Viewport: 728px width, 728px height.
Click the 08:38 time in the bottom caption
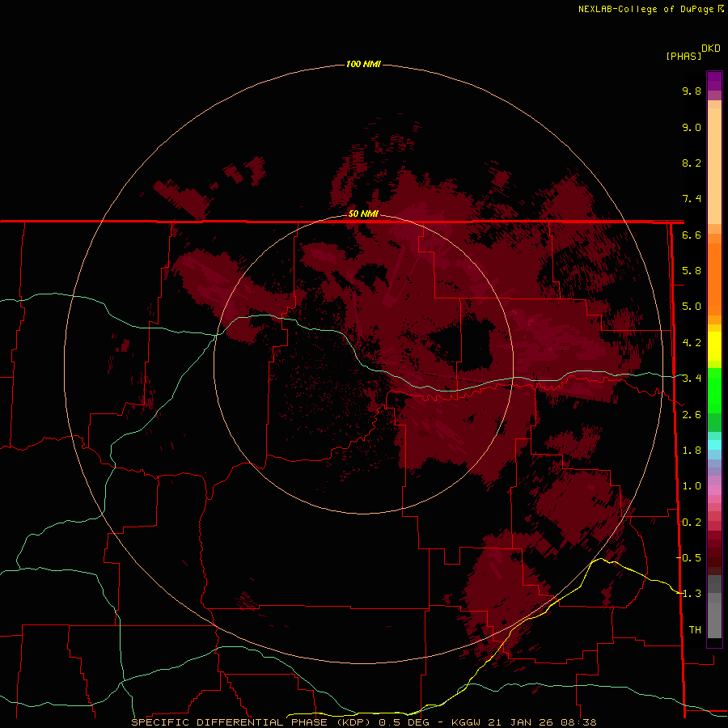click(579, 722)
